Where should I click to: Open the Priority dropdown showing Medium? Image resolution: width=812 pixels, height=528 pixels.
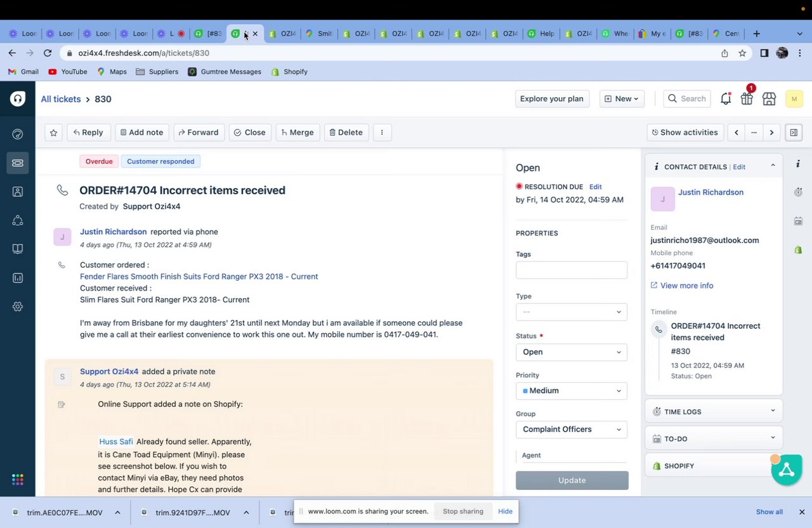(572, 390)
